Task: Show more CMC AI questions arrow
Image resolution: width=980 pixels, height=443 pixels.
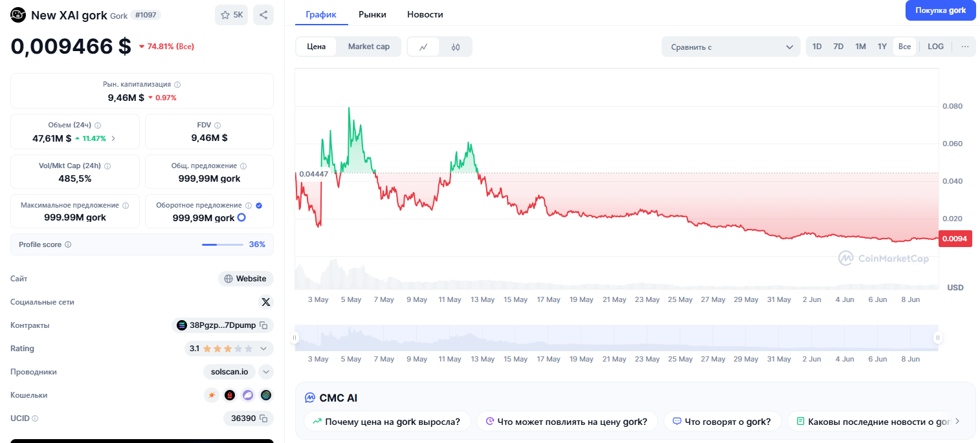Action: click(957, 421)
